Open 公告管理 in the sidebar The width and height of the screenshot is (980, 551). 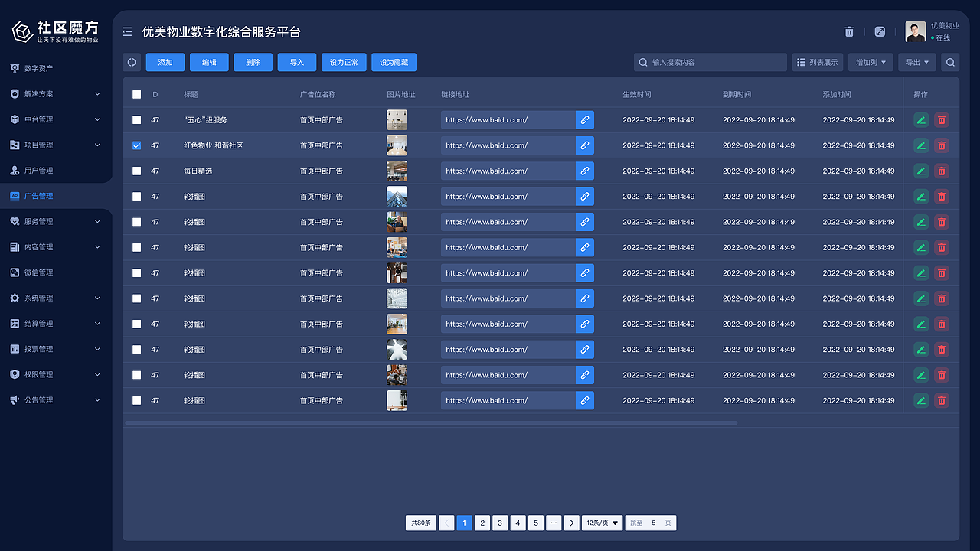pos(38,400)
